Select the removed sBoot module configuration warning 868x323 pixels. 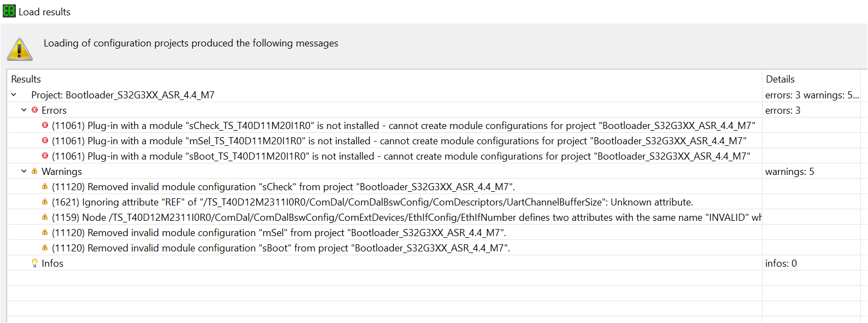point(273,248)
